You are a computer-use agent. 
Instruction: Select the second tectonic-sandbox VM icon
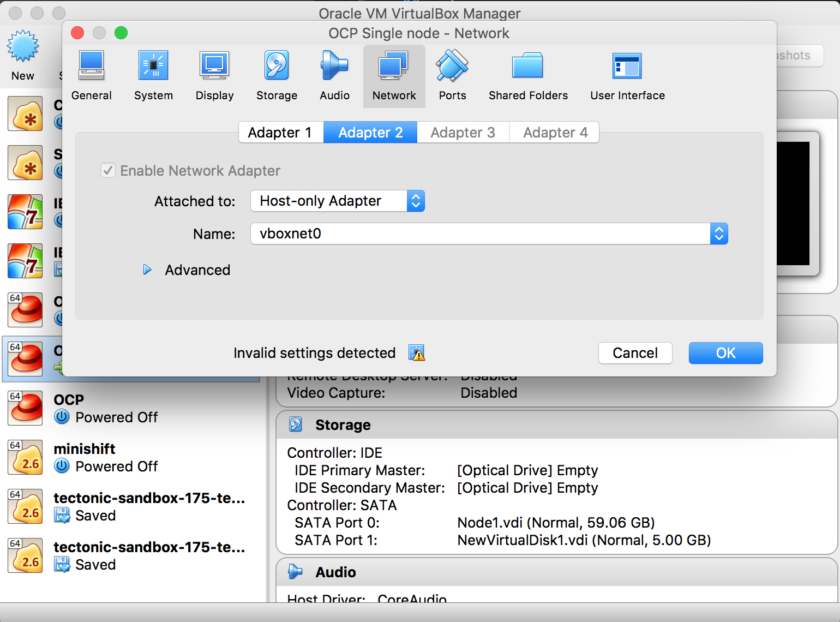click(x=25, y=555)
